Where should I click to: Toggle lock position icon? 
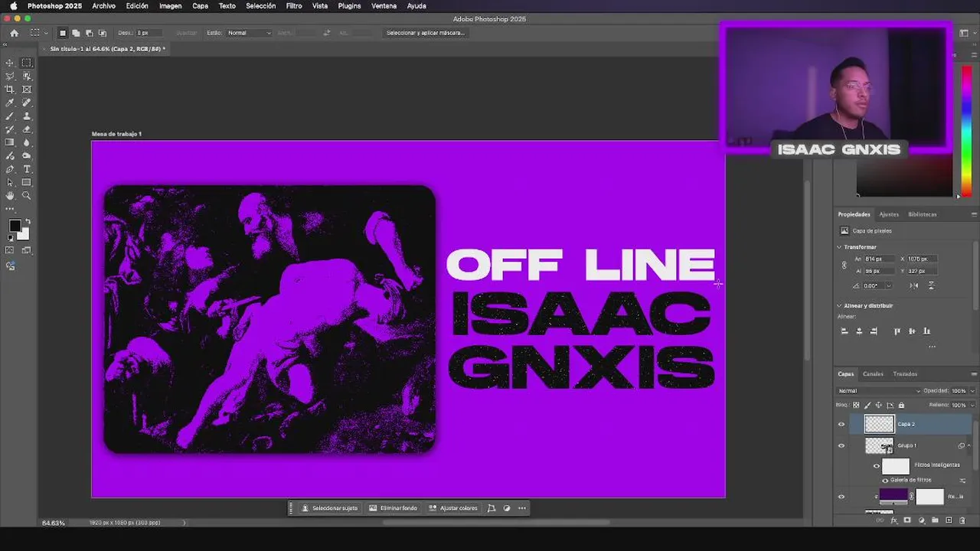coord(879,405)
